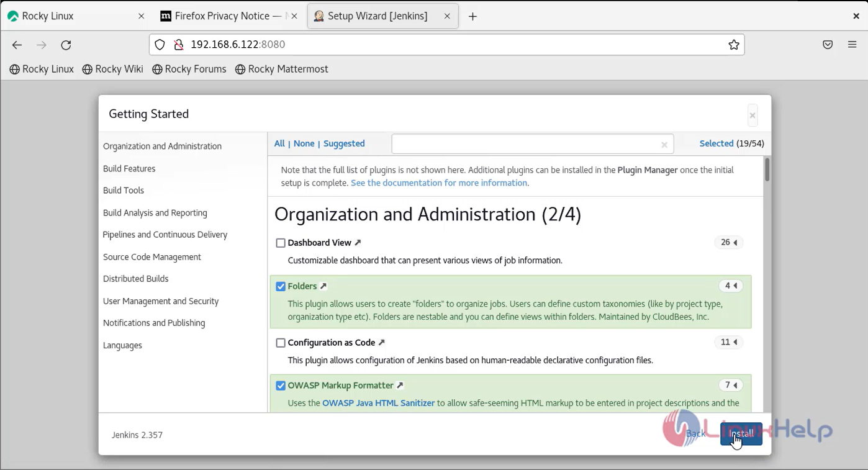Select All plugins link
This screenshot has width=868, height=470.
coord(279,143)
